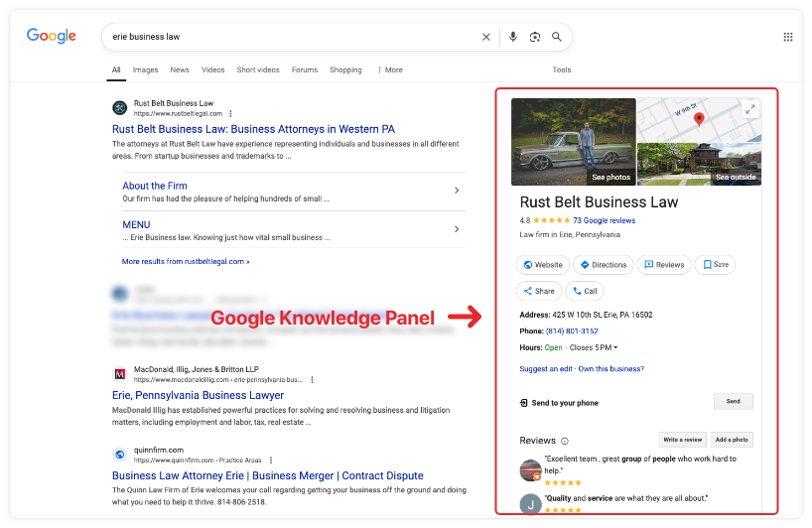Image resolution: width=812 pixels, height=528 pixels.
Task: Switch to the Videos tab
Action: tap(212, 69)
